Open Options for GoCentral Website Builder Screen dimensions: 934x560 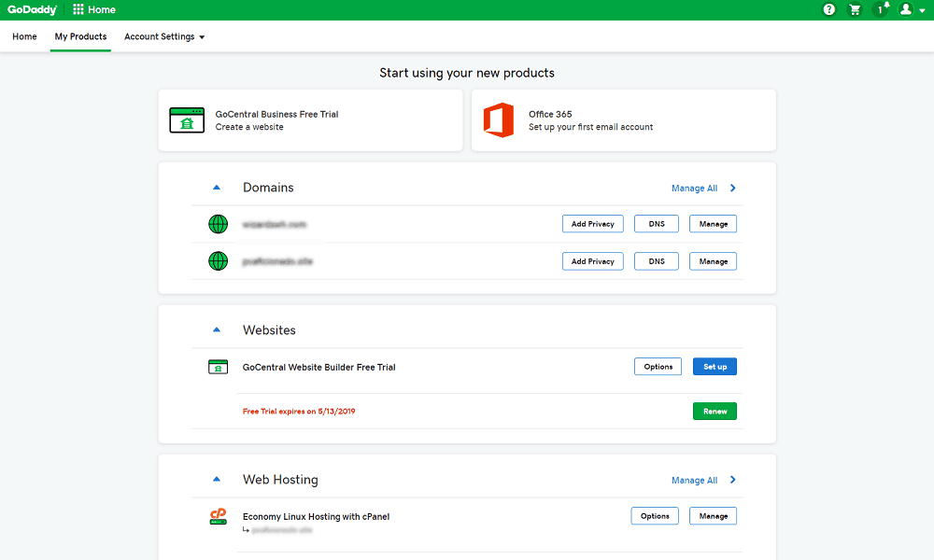[x=658, y=367]
